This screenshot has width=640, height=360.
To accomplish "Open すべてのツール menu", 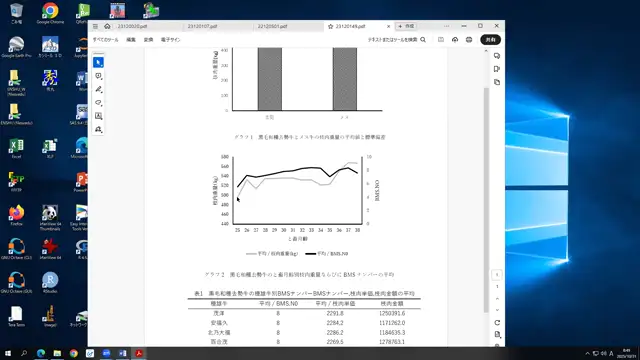I will pyautogui.click(x=105, y=40).
